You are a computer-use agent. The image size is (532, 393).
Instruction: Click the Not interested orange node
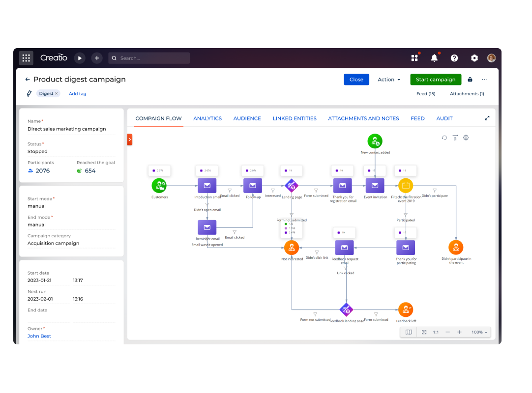(x=292, y=248)
